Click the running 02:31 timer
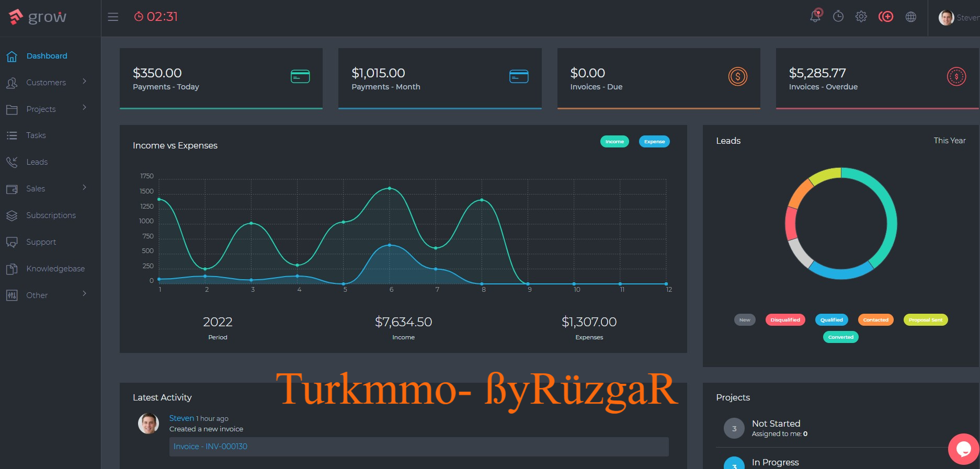The image size is (980, 469). pos(156,17)
